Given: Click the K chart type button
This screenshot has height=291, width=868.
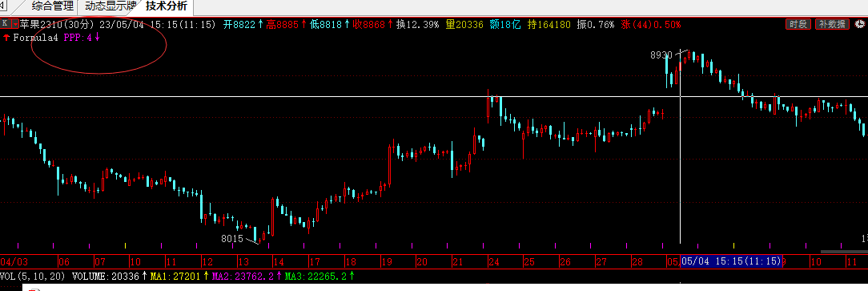Looking at the screenshot, I should 5,24.
